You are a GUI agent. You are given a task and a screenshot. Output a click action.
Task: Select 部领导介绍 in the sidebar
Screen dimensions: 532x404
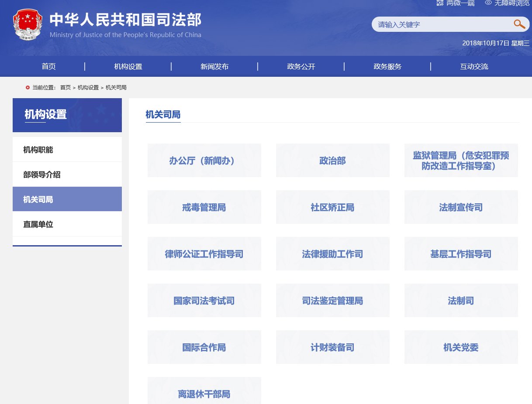(42, 175)
